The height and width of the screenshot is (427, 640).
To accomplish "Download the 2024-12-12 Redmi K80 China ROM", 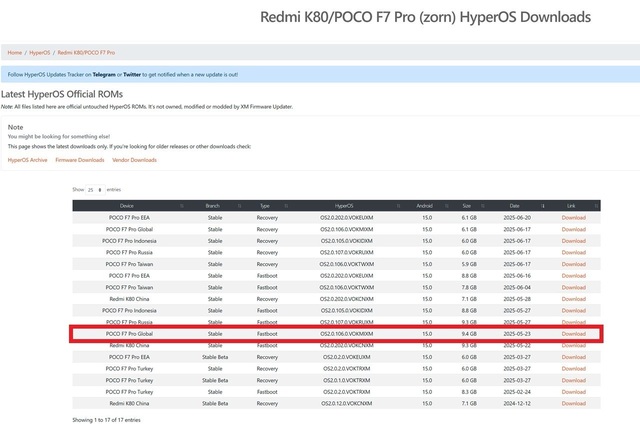I will 573,403.
